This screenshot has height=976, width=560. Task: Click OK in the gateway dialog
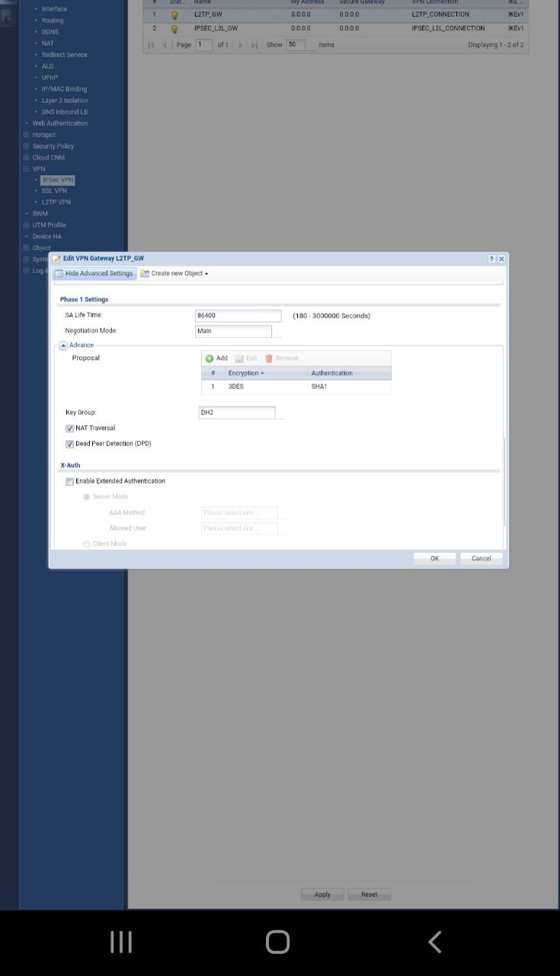[x=435, y=558]
